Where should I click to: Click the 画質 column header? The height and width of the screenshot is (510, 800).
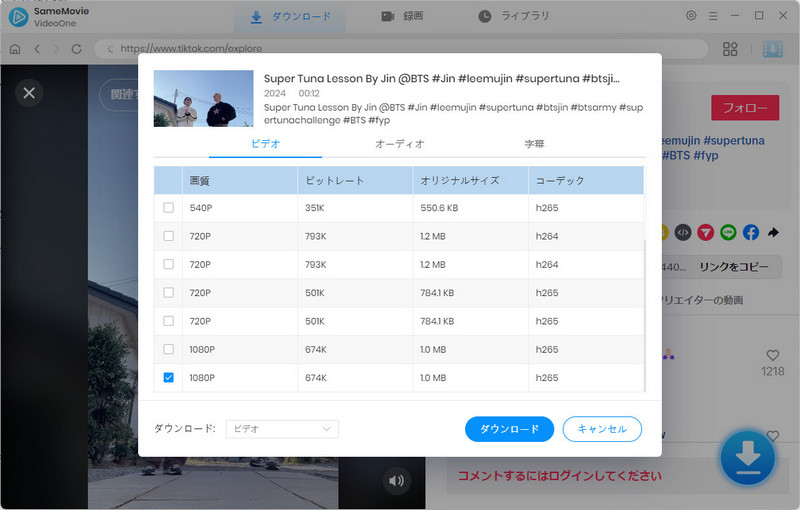[240, 181]
